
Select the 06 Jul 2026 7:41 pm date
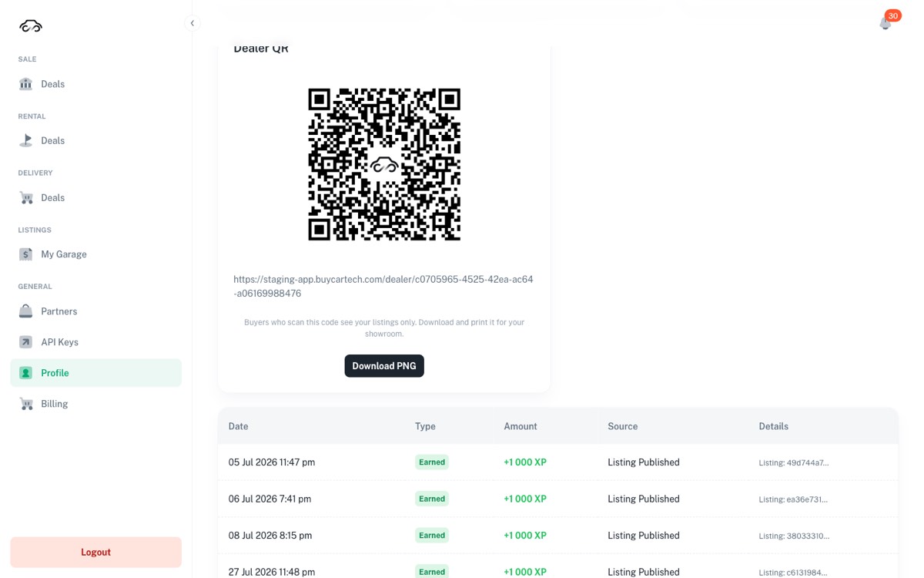[x=270, y=499]
